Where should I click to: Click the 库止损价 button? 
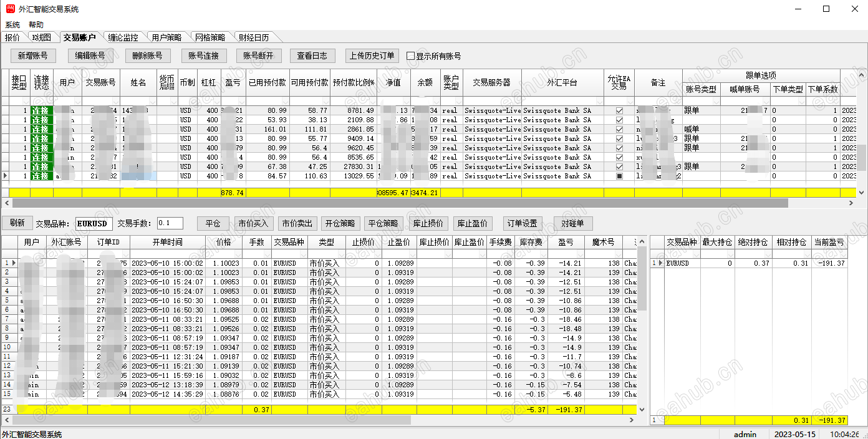coord(428,223)
